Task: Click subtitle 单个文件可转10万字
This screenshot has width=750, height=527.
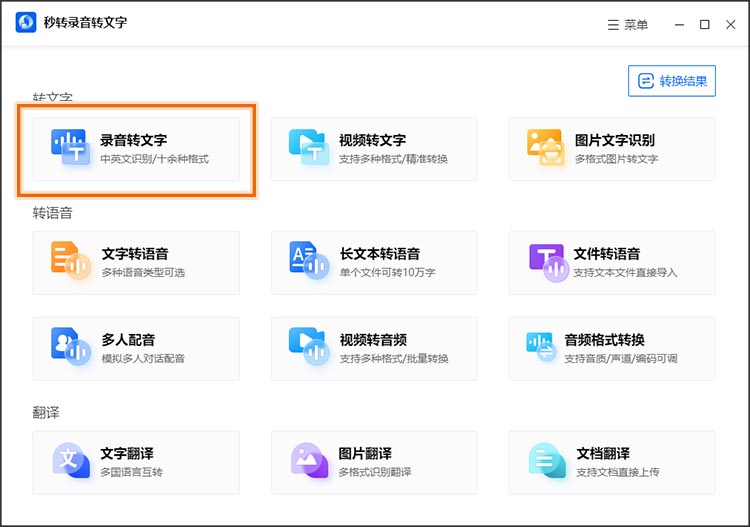Action: (387, 272)
